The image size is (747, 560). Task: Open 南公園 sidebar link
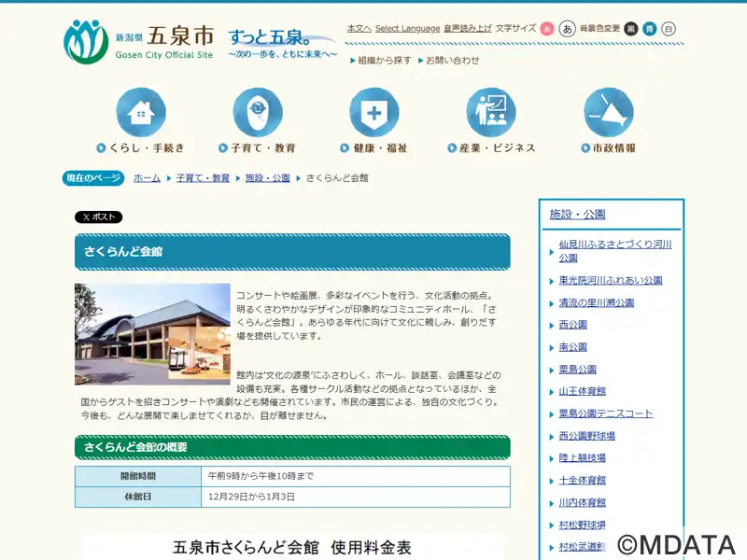click(x=572, y=347)
